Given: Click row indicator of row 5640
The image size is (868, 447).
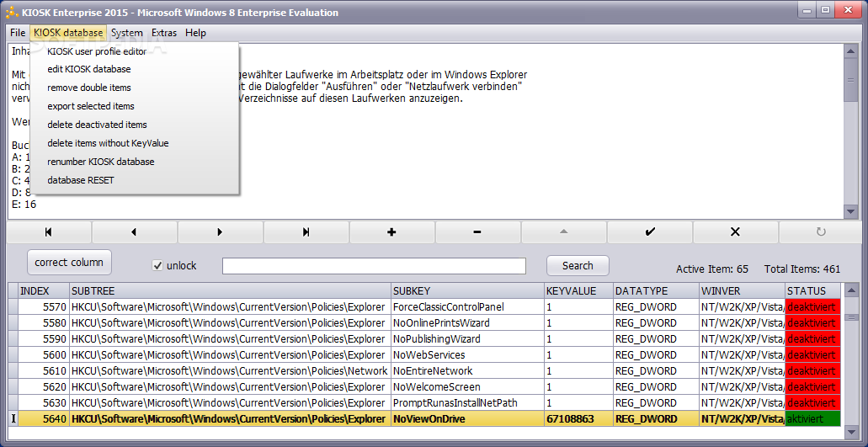Looking at the screenshot, I should tap(13, 419).
